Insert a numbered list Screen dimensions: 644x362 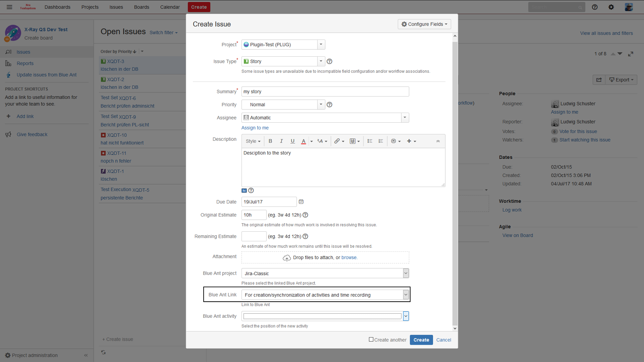click(x=381, y=141)
